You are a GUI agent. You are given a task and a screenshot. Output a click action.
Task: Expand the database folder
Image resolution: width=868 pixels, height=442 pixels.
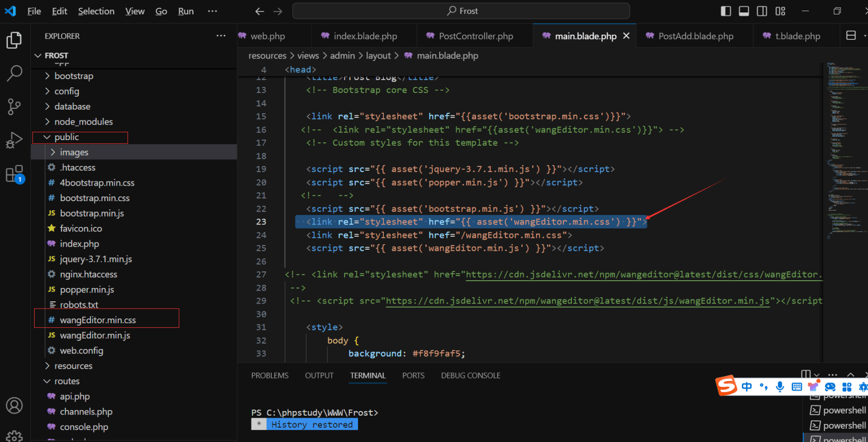click(134, 106)
